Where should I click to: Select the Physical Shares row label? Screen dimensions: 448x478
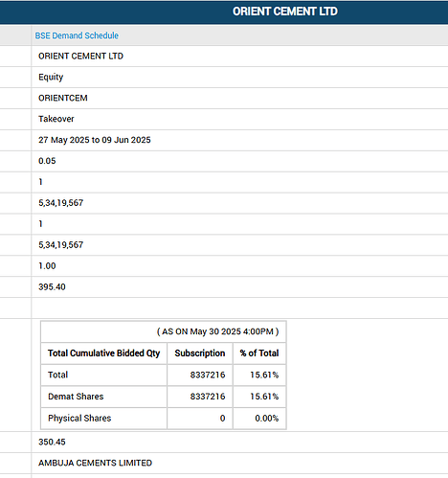(79, 419)
